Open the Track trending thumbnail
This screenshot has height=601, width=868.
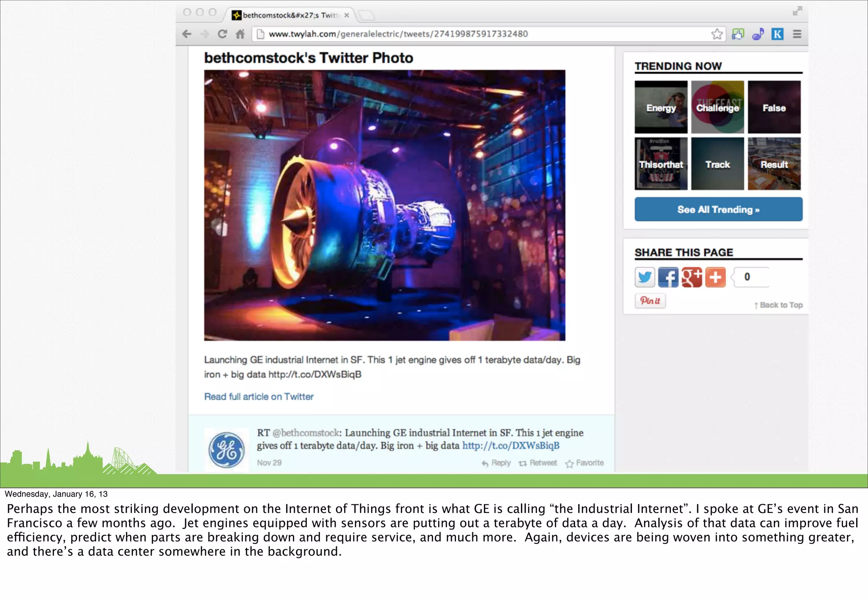[718, 164]
